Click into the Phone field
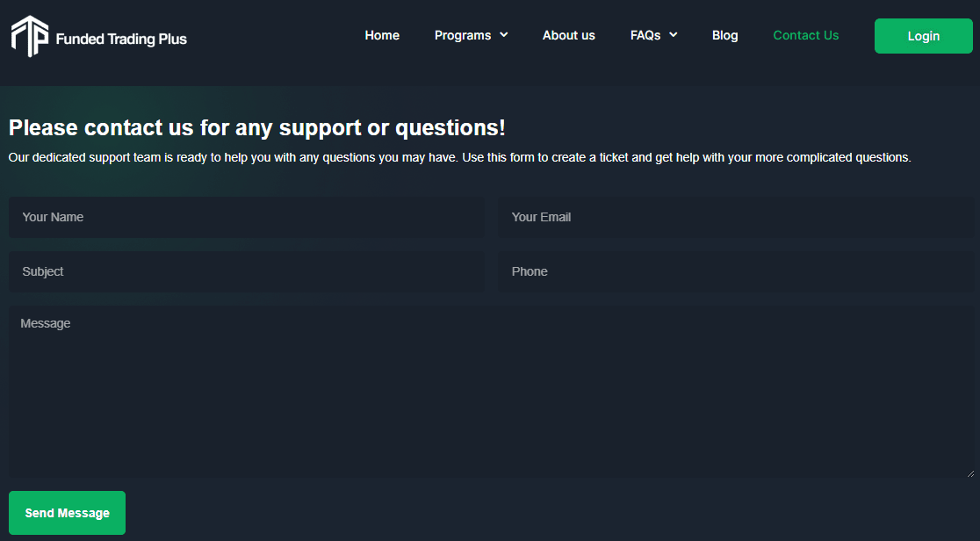 (x=736, y=271)
